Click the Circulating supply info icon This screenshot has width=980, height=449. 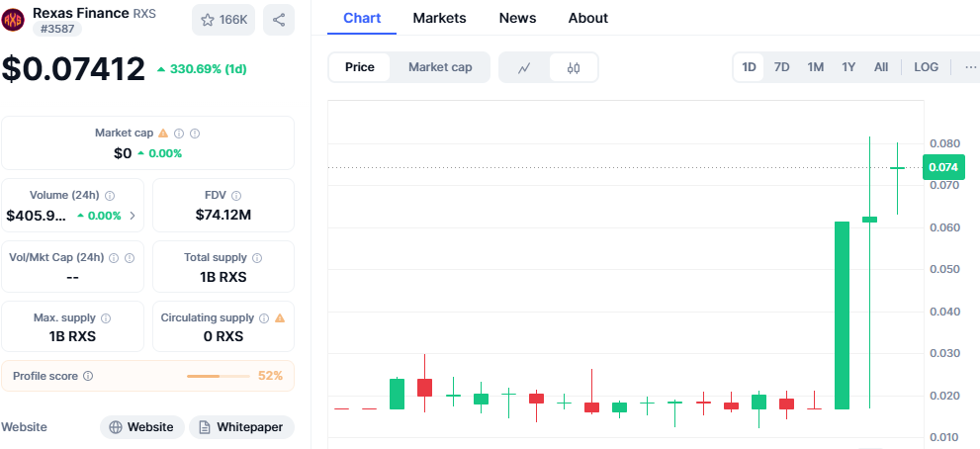264,318
